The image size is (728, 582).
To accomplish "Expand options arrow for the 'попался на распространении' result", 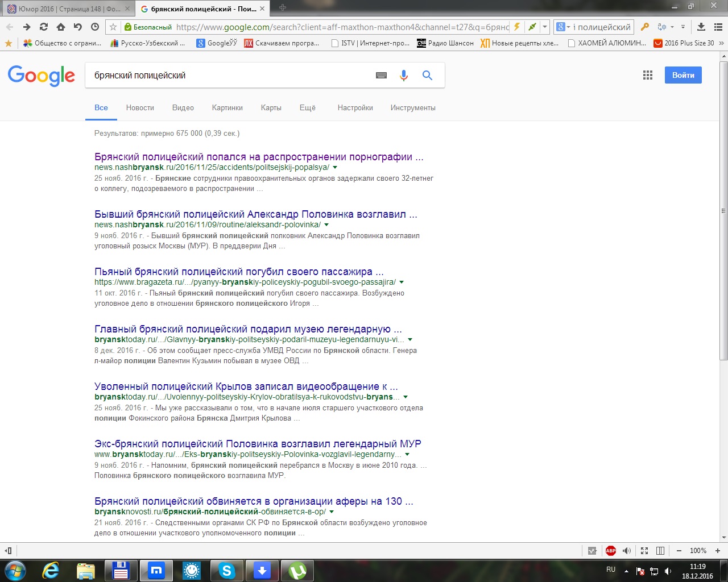I will point(335,168).
